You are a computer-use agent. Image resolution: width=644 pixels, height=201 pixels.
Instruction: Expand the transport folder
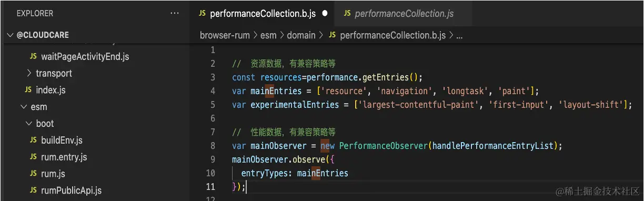click(x=29, y=73)
